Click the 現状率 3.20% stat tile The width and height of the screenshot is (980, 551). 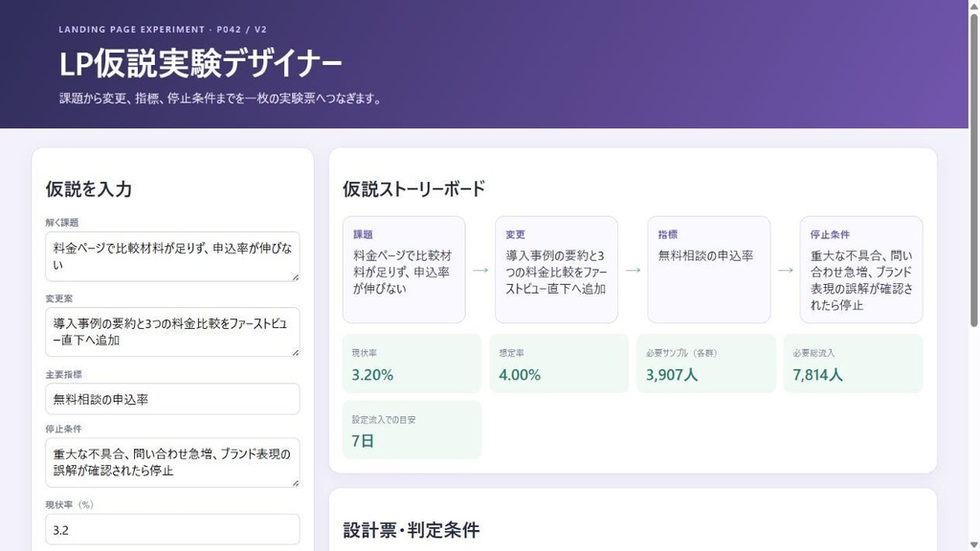[412, 364]
